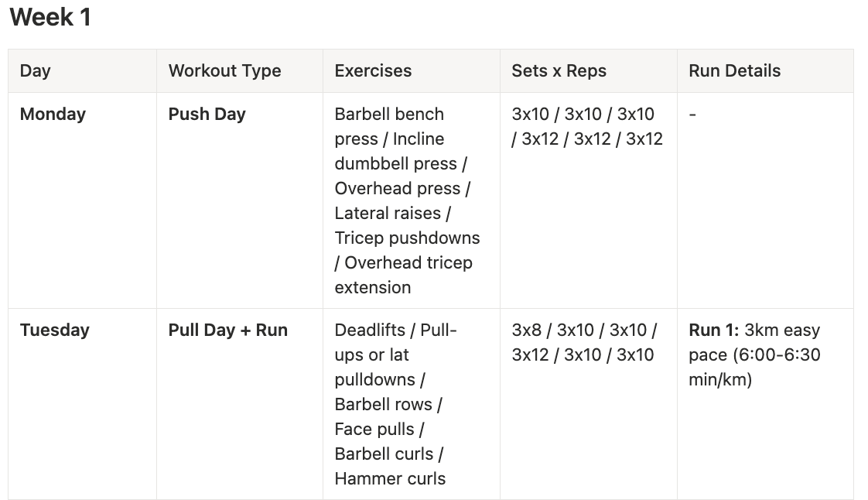Click the Sets x Reps header
Image resolution: width=868 pixels, height=500 pixels.
click(x=559, y=71)
